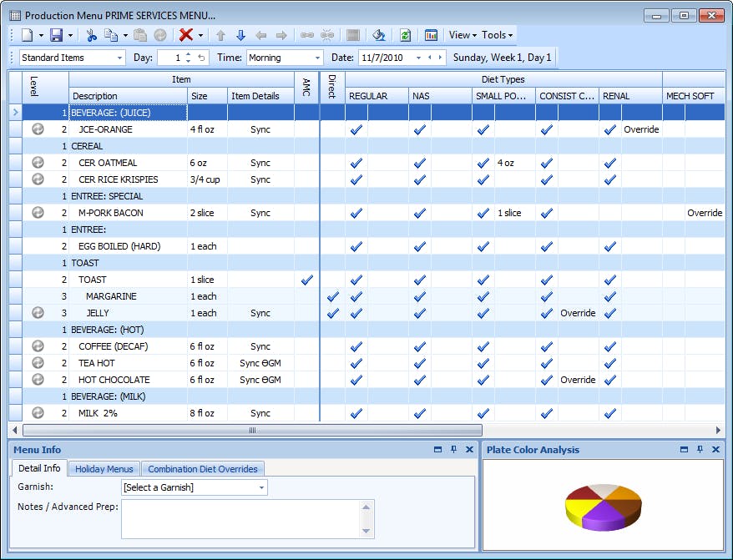Open the Time Morning dropdown

pos(317,58)
